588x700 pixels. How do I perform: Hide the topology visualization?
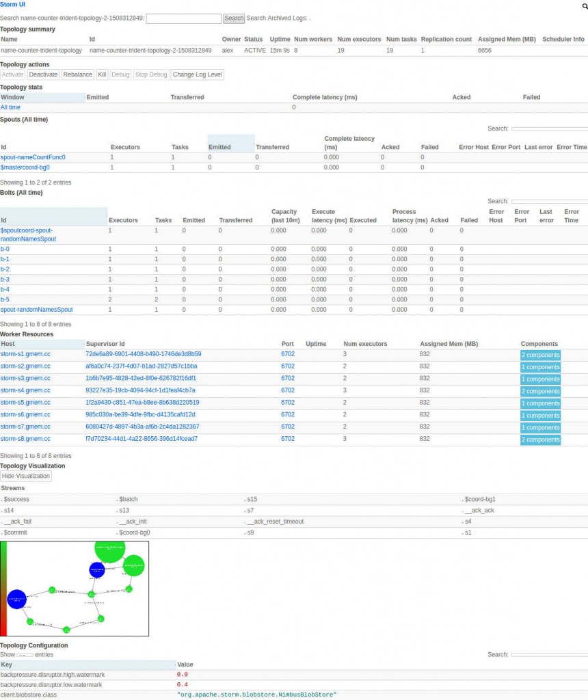[26, 475]
